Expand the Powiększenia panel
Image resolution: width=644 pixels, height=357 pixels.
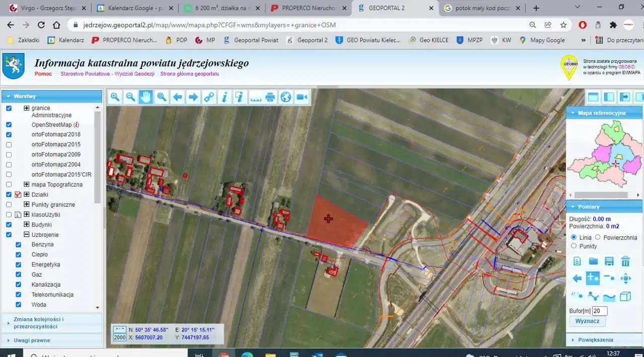(595, 340)
